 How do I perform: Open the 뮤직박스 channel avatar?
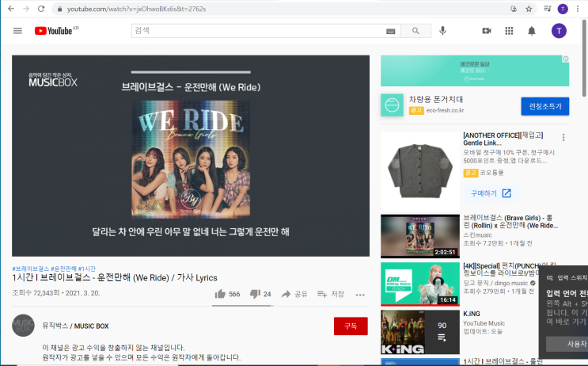[23, 325]
